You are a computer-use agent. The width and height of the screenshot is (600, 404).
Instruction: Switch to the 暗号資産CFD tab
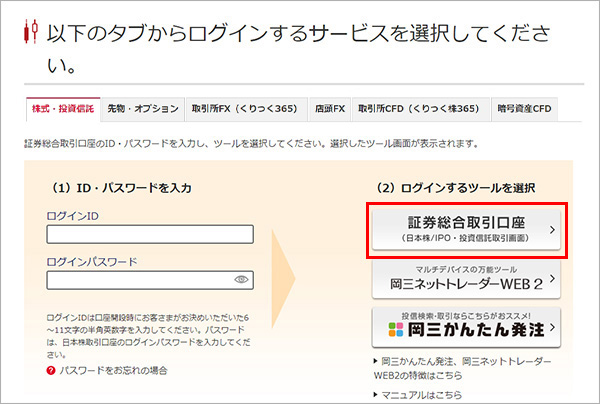(x=524, y=109)
